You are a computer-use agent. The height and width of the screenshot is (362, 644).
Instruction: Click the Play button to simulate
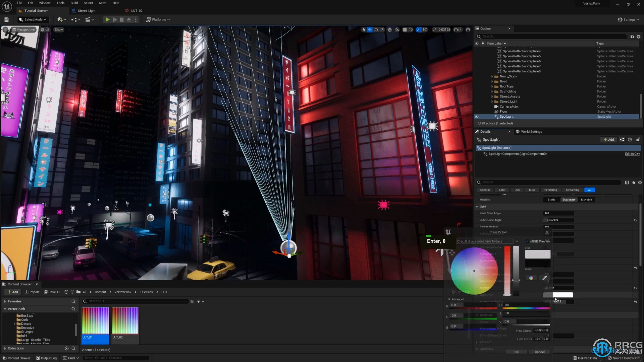(107, 19)
